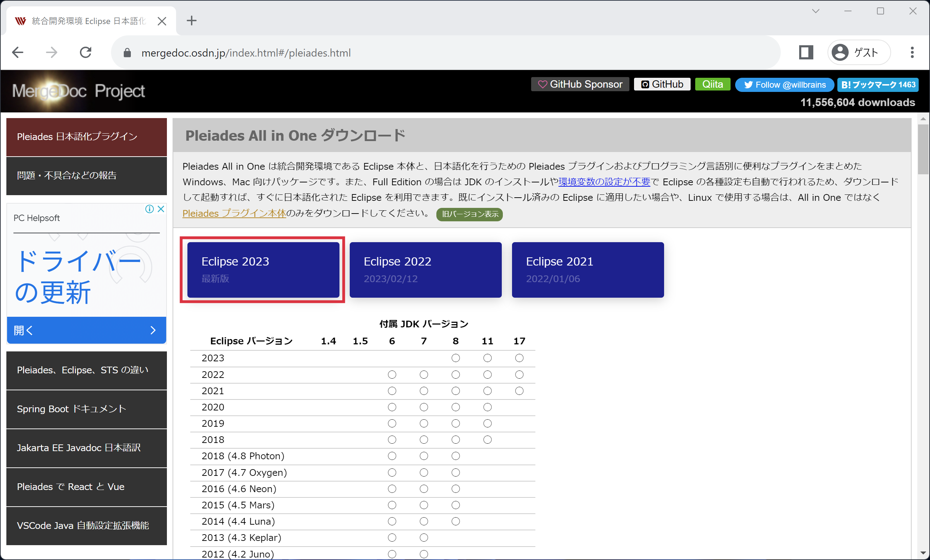Reload the current page
The image size is (930, 560).
pos(86,52)
